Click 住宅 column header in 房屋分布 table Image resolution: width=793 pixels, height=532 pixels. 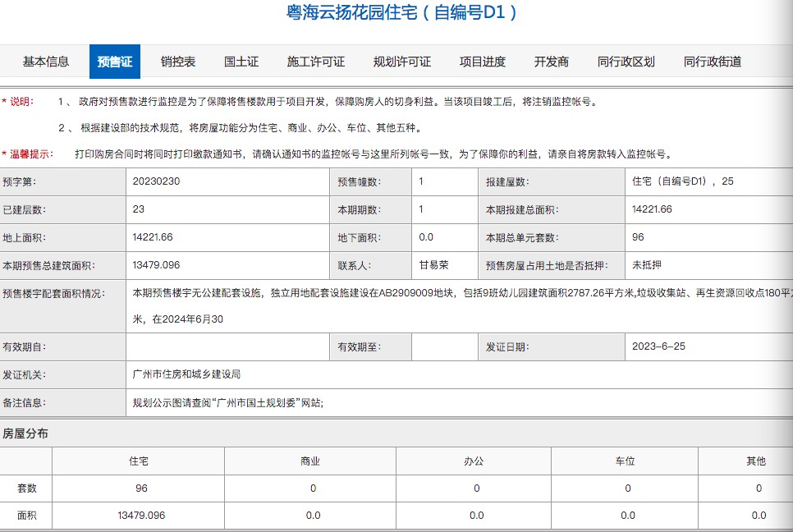(140, 461)
